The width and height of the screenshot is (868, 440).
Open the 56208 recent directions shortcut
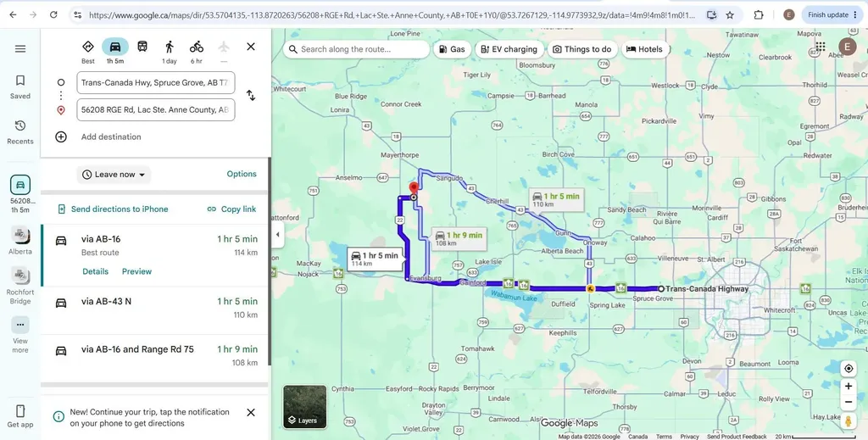click(x=20, y=194)
